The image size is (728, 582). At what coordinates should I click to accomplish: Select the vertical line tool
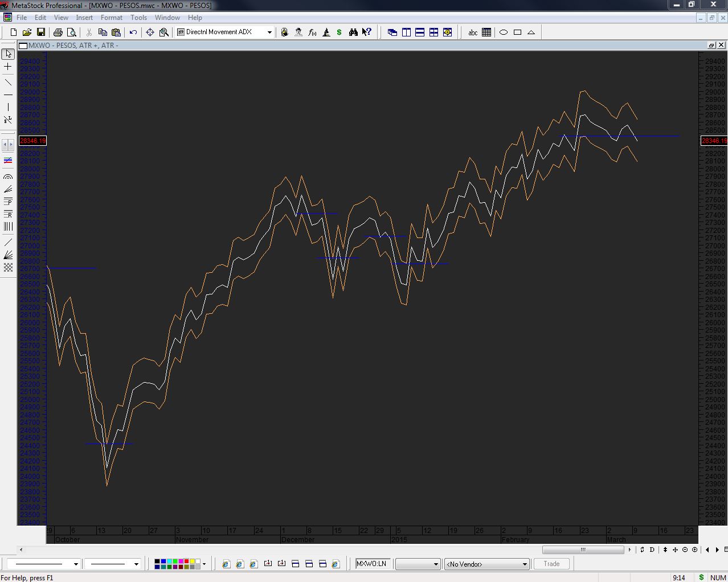8,107
